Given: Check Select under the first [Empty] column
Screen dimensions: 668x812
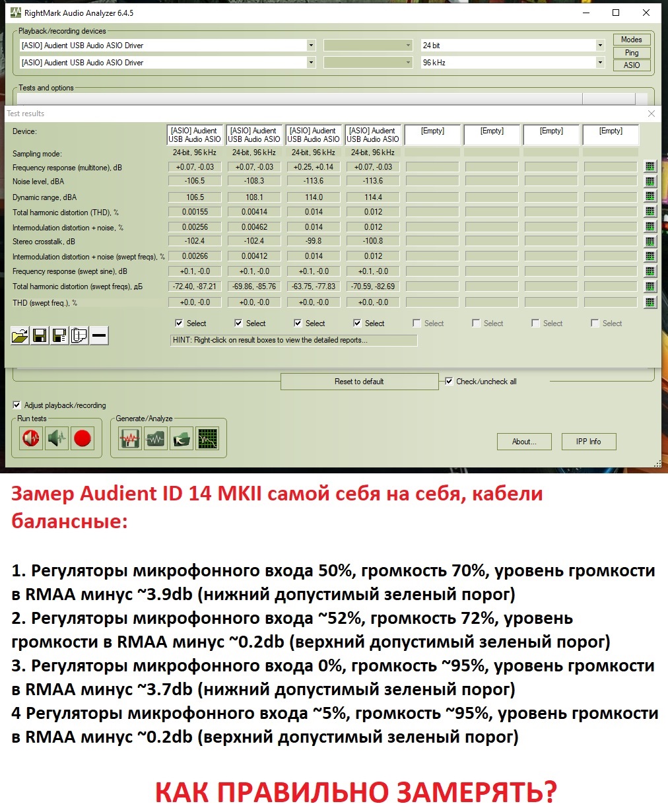Looking at the screenshot, I should click(x=417, y=323).
